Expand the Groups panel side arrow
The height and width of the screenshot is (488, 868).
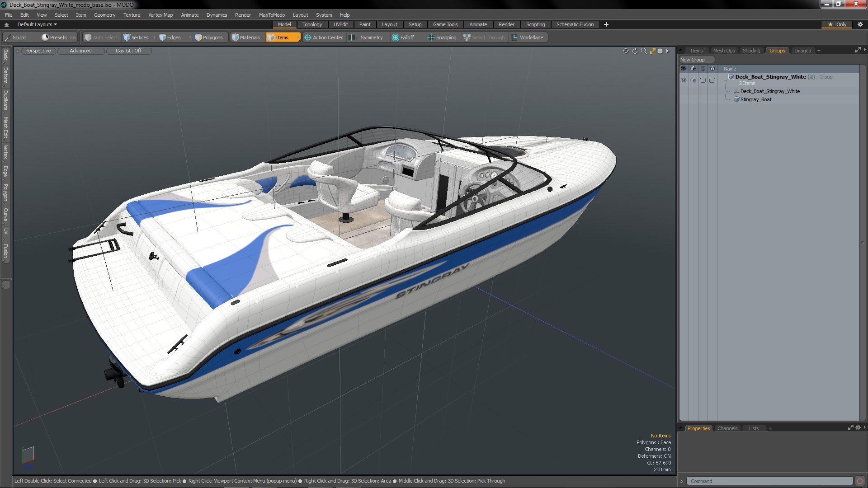click(x=864, y=50)
